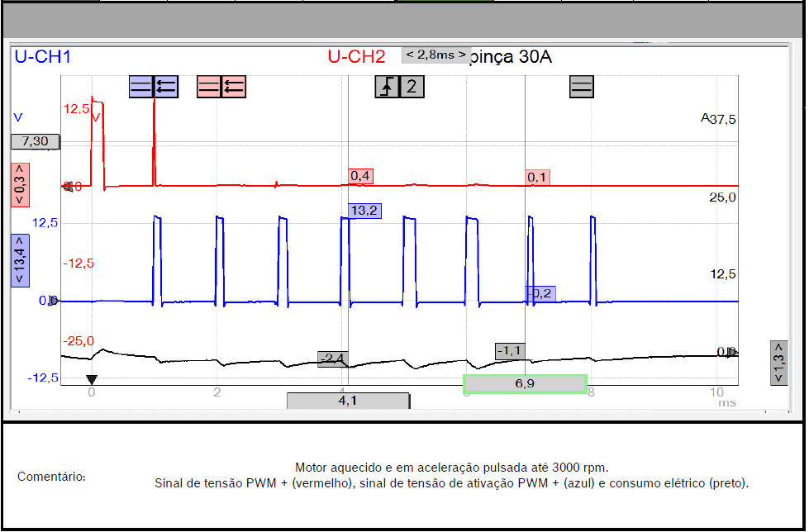This screenshot has height=532, width=809.
Task: Click the 7,30 voltage level marker
Action: [x=35, y=141]
